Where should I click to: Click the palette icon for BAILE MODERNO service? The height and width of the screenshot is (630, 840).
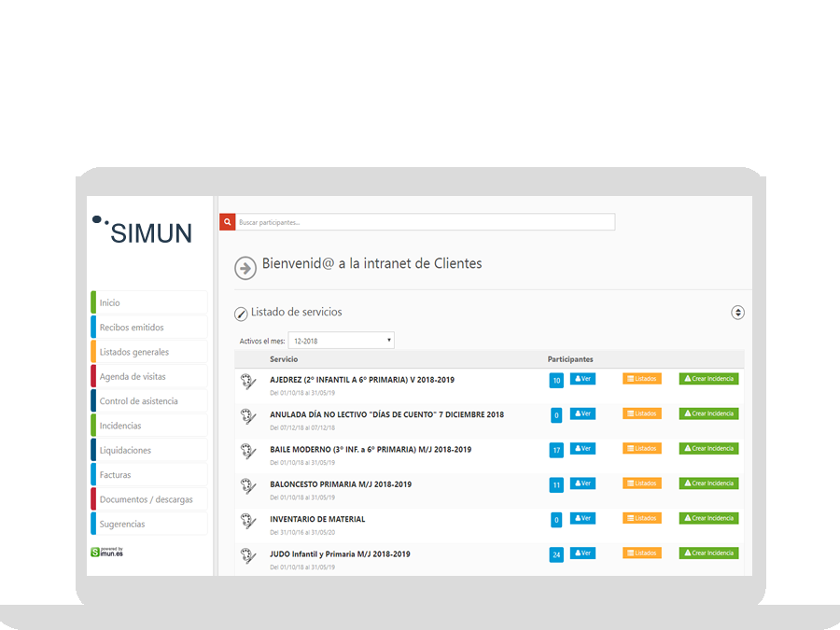click(x=247, y=451)
